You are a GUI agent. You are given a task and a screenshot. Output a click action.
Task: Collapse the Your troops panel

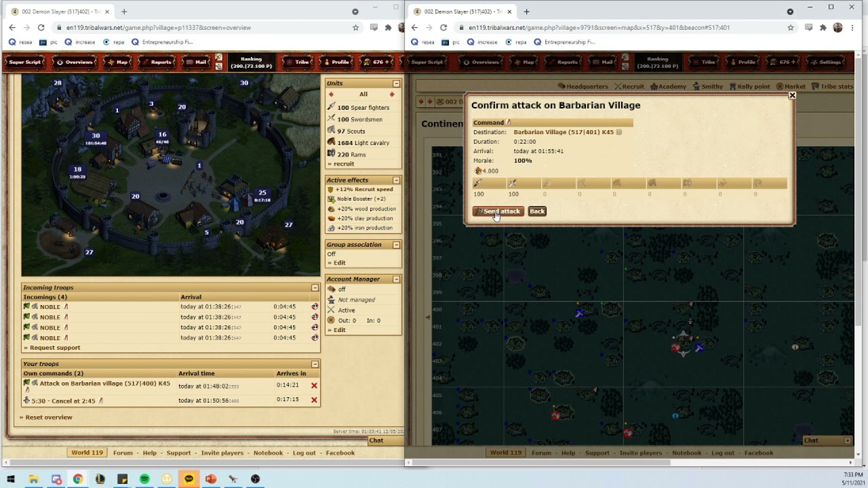tap(315, 365)
